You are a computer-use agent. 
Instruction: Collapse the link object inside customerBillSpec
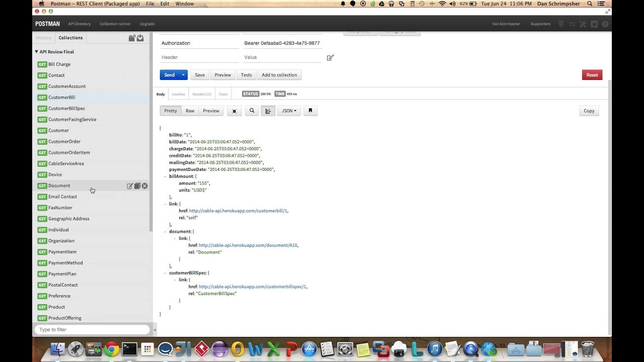click(x=175, y=280)
